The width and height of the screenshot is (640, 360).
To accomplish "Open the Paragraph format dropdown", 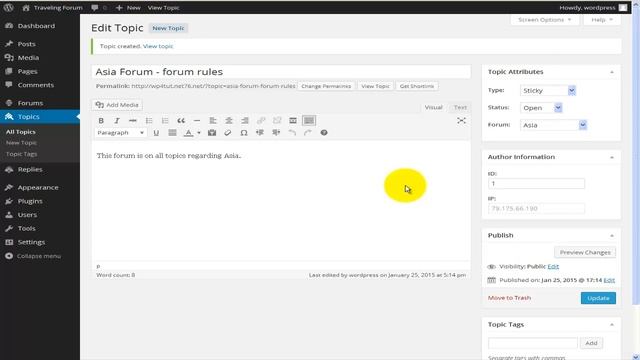I will [120, 133].
